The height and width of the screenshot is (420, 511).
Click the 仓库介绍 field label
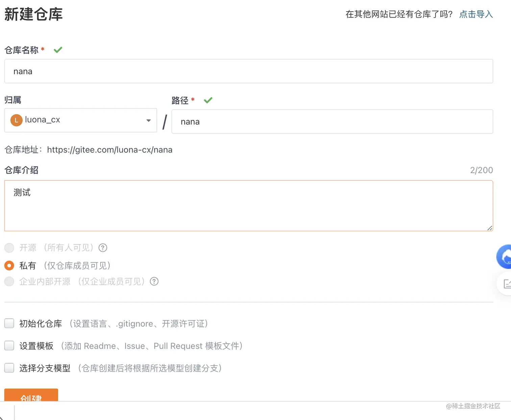click(x=21, y=170)
